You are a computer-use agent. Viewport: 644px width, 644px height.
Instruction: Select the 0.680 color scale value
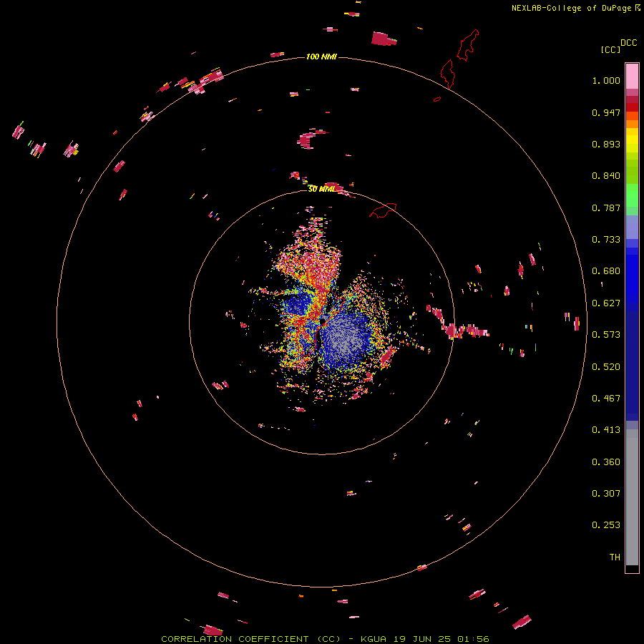(x=606, y=271)
